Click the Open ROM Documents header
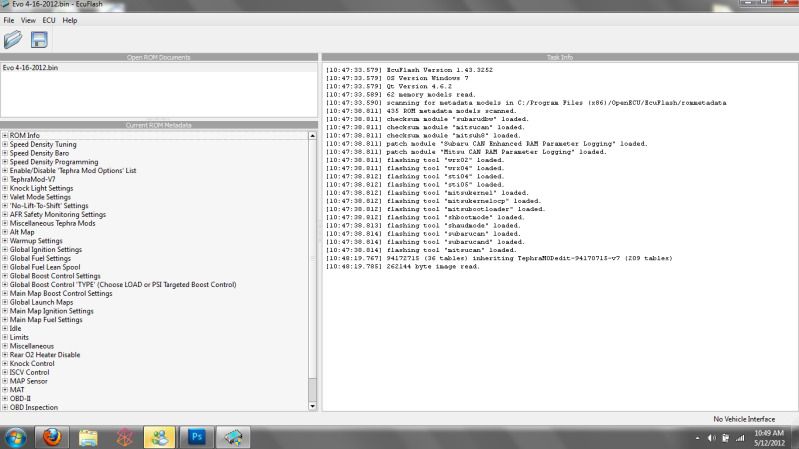 [x=158, y=57]
